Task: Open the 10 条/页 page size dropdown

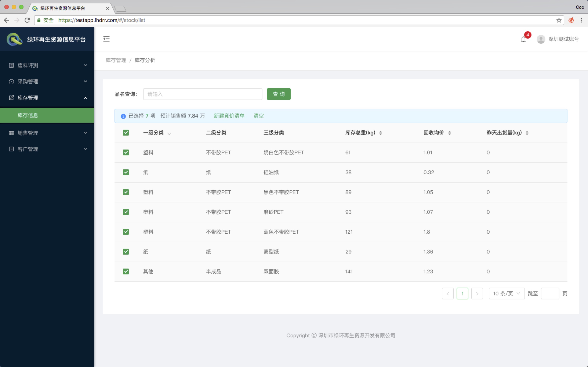Action: [x=507, y=294]
